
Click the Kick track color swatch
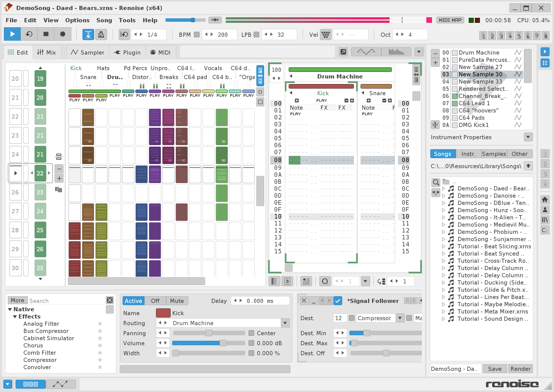(163, 313)
